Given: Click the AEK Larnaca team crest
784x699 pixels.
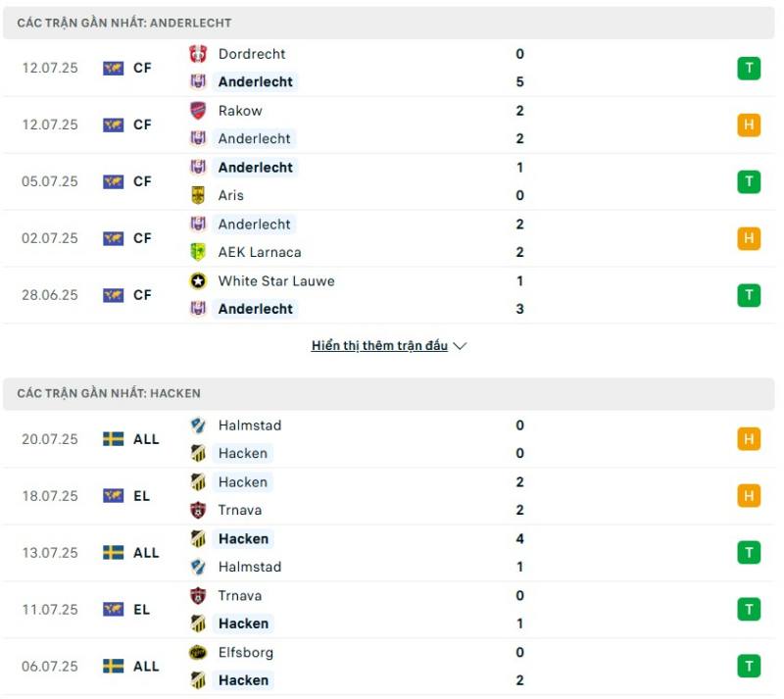Looking at the screenshot, I should 198,252.
